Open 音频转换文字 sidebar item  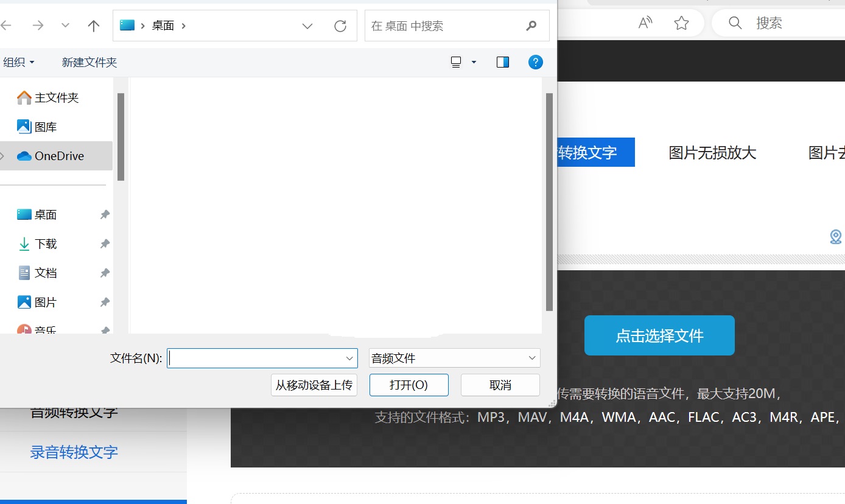pos(74,413)
